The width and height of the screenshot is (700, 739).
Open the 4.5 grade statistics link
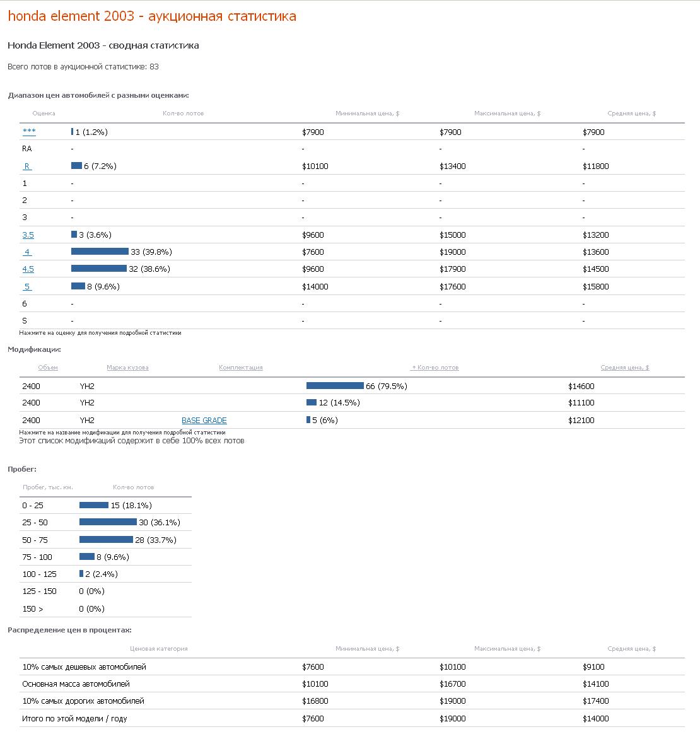pyautogui.click(x=28, y=269)
